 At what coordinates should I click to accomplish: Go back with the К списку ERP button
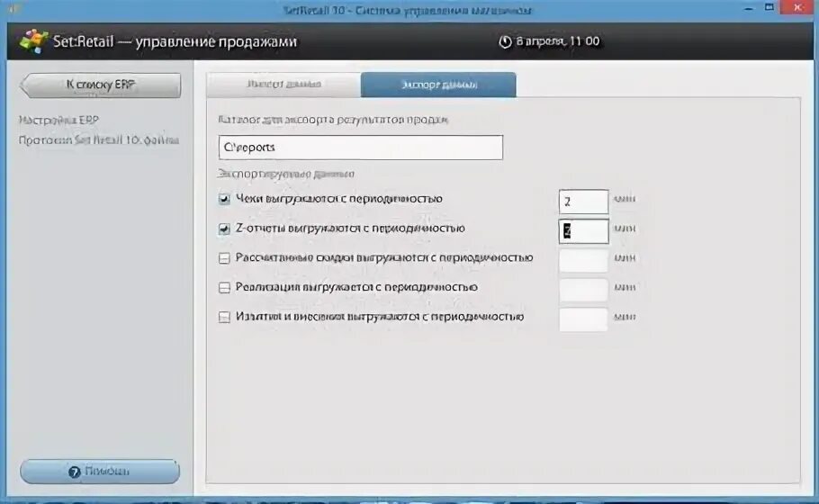(x=100, y=85)
